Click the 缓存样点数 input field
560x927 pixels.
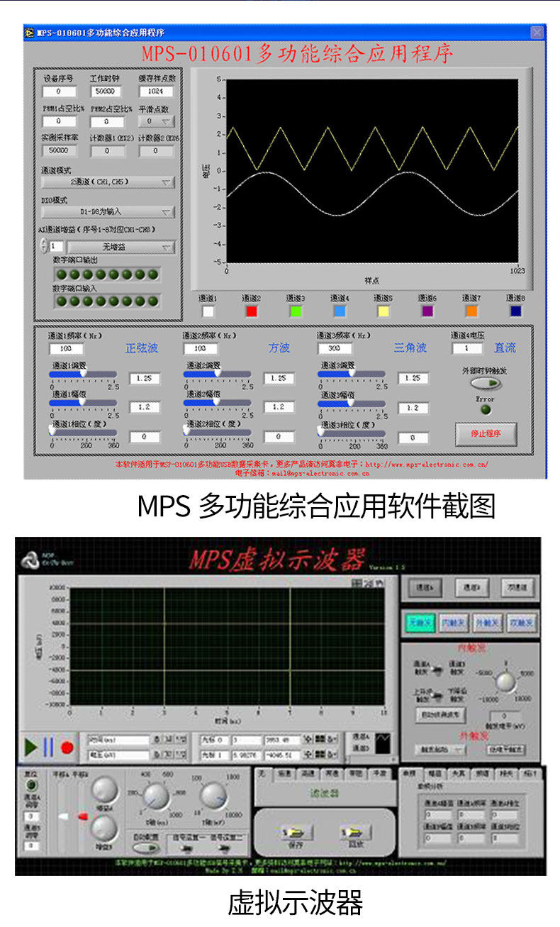156,91
